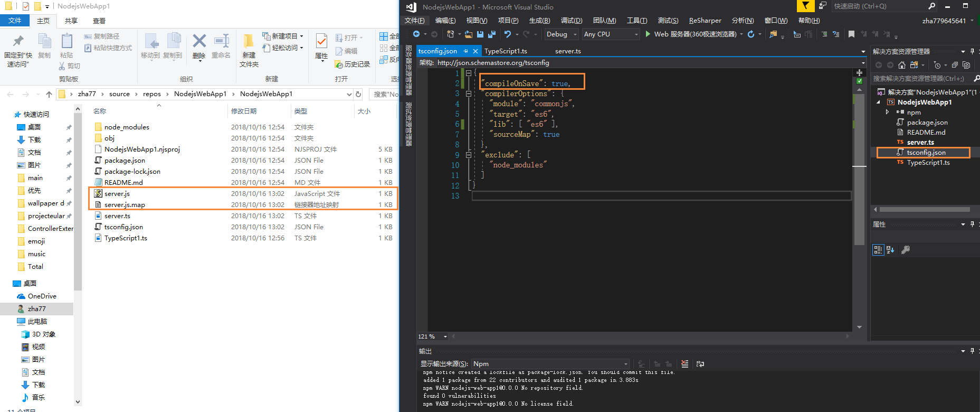Screen dimensions: 980x412
Task: Open the Explorer address bar history dropdown
Action: 349,94
